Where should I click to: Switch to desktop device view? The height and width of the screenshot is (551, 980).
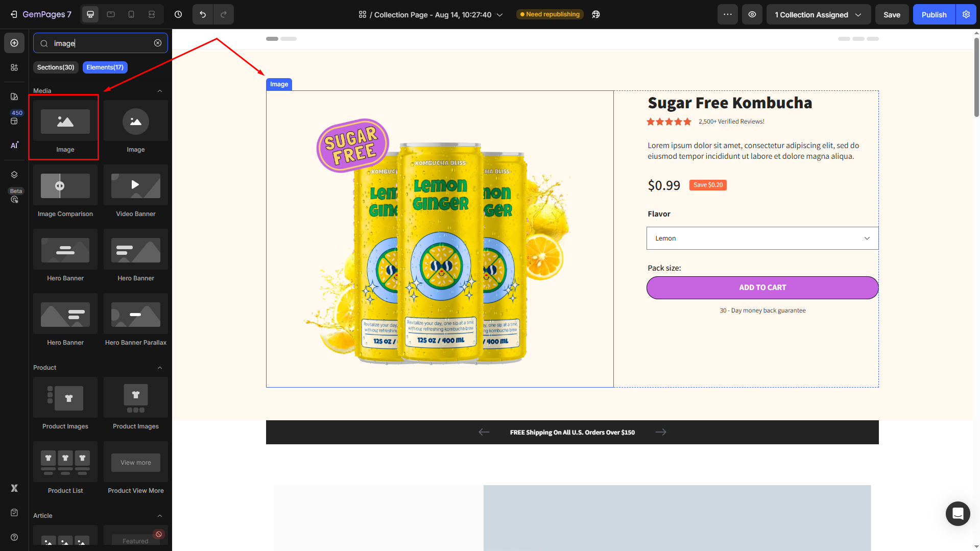click(x=90, y=14)
